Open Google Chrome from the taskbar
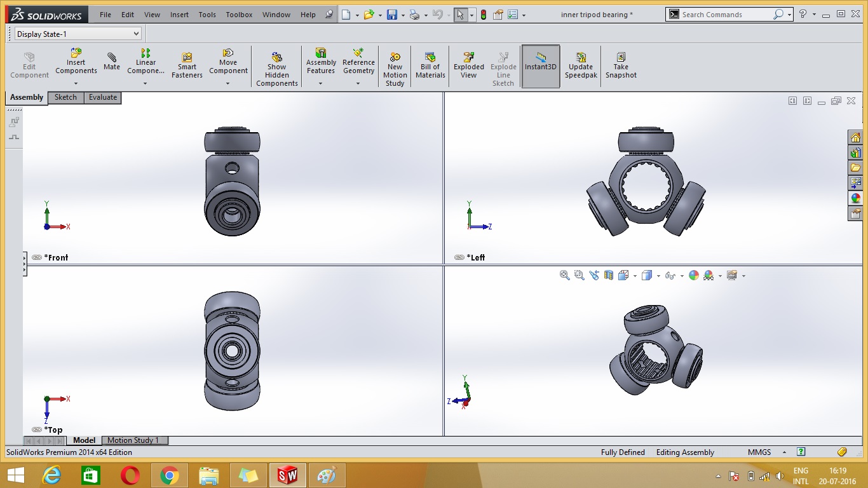The height and width of the screenshot is (488, 868). tap(169, 475)
